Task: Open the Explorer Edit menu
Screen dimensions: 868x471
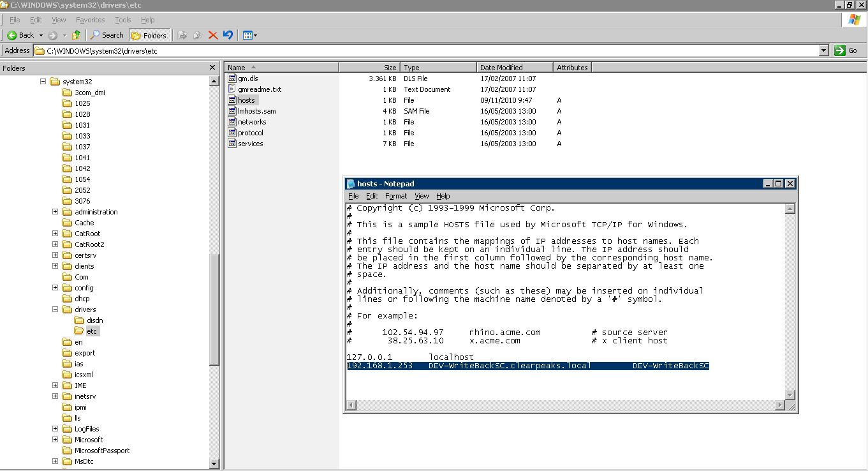Action: [36, 20]
